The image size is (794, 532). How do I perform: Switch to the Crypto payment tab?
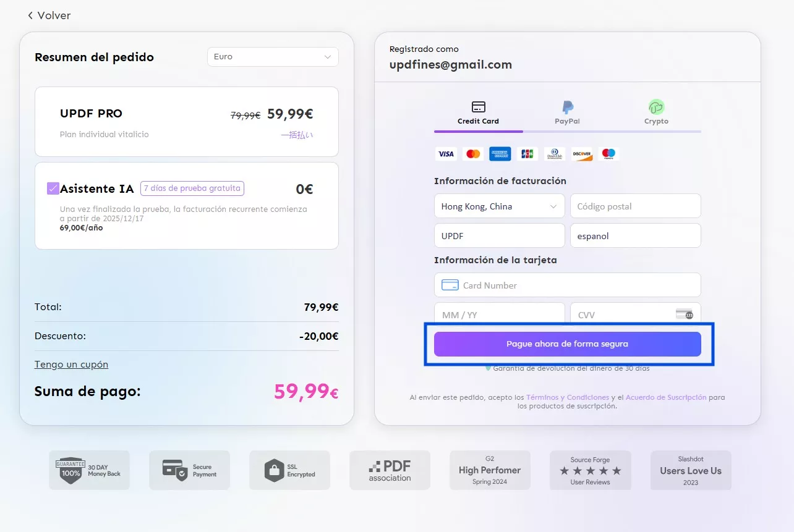656,113
